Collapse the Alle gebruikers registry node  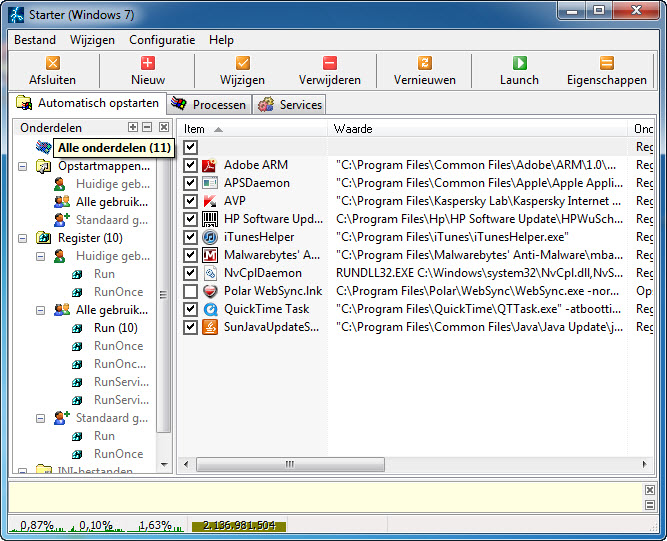tap(41, 310)
